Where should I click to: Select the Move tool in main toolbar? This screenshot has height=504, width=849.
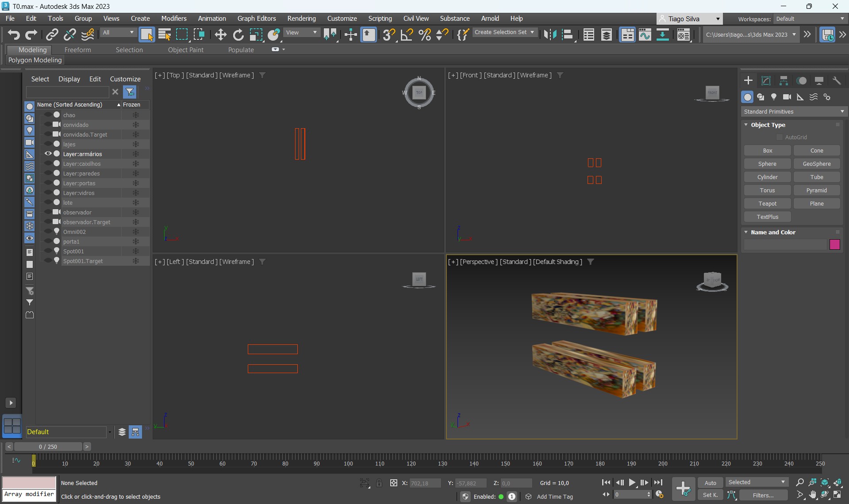point(220,34)
